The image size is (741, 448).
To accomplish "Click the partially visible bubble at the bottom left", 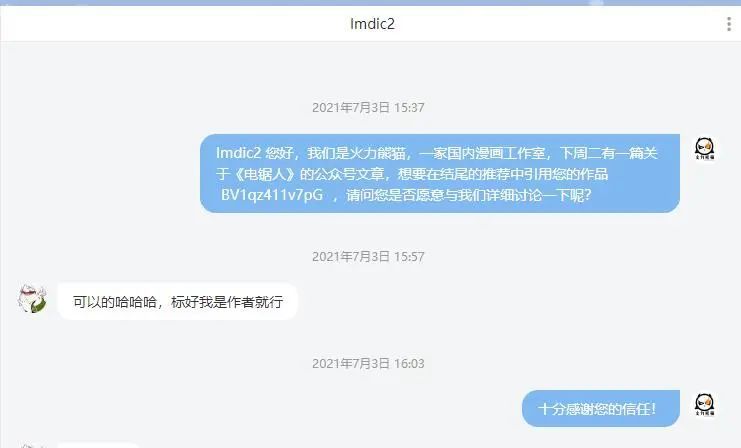I will pyautogui.click(x=98, y=446).
